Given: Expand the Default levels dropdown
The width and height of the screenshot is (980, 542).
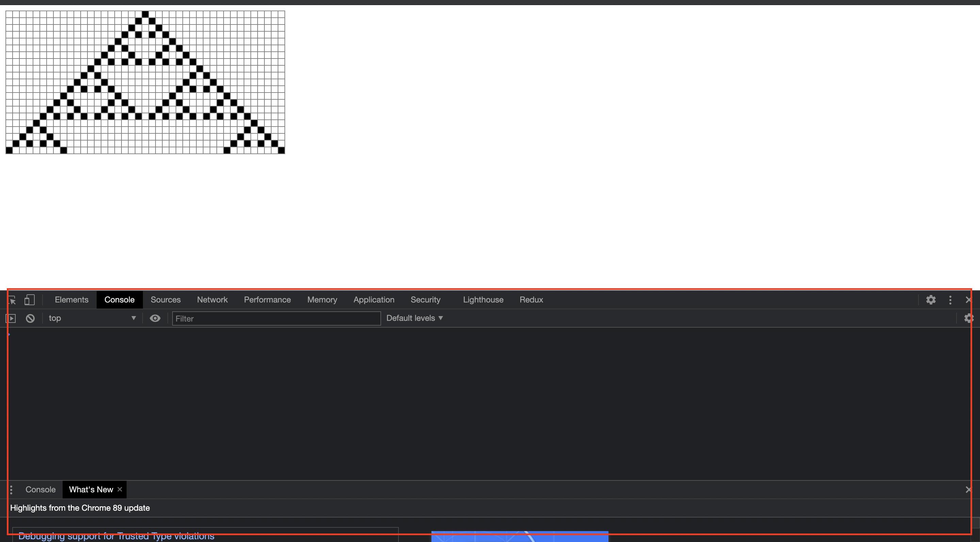Looking at the screenshot, I should click(414, 318).
